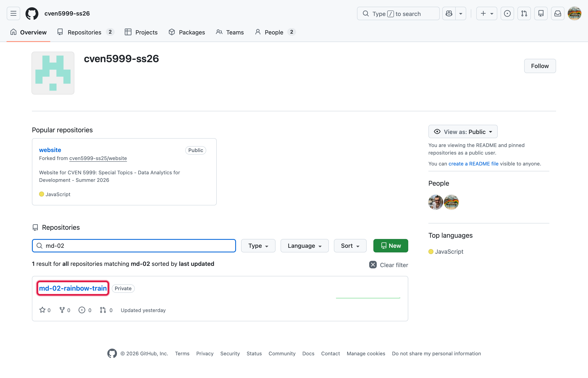Switch to the Packages tab

pyautogui.click(x=187, y=32)
